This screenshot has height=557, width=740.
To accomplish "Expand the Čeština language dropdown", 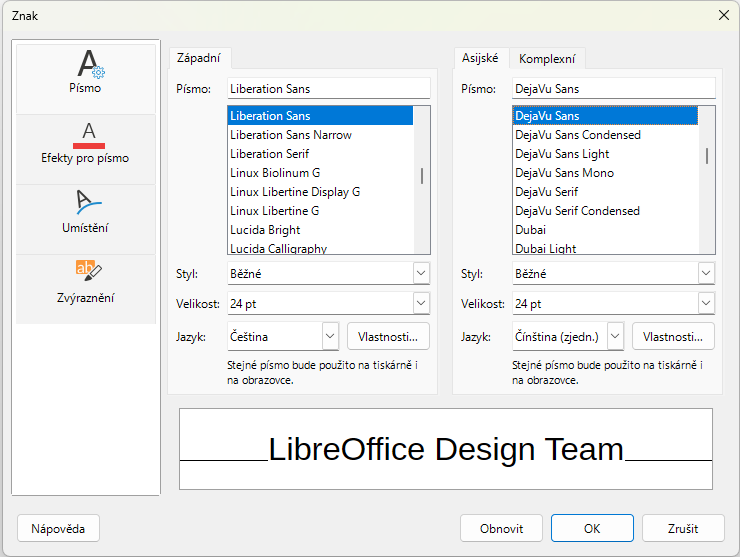I will pyautogui.click(x=330, y=336).
